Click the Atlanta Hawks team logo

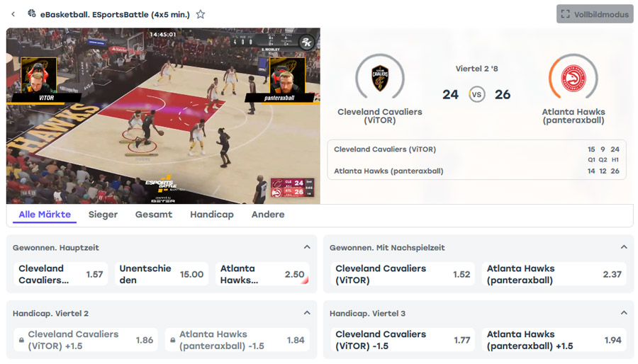pyautogui.click(x=573, y=79)
